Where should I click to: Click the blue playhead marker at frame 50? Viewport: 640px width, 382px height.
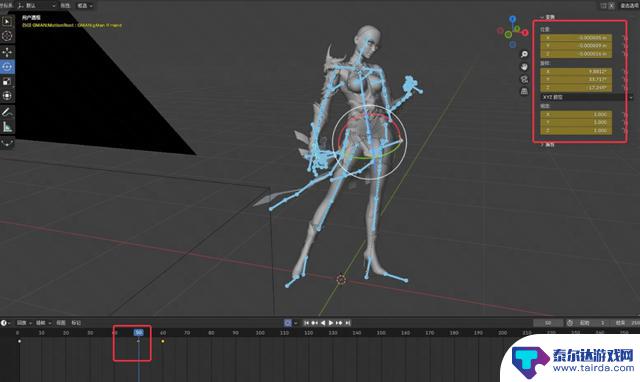pos(139,333)
